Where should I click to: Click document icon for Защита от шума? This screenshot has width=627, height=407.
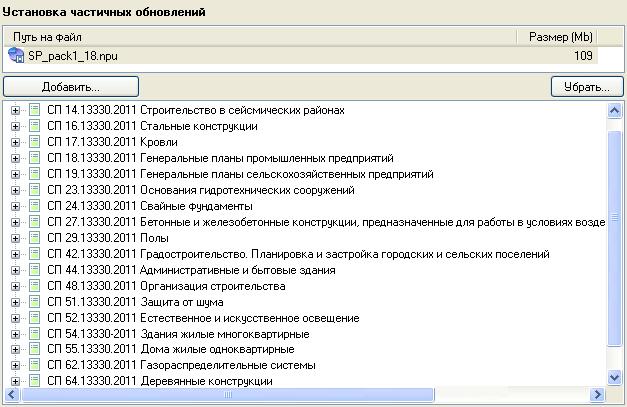pyautogui.click(x=34, y=302)
